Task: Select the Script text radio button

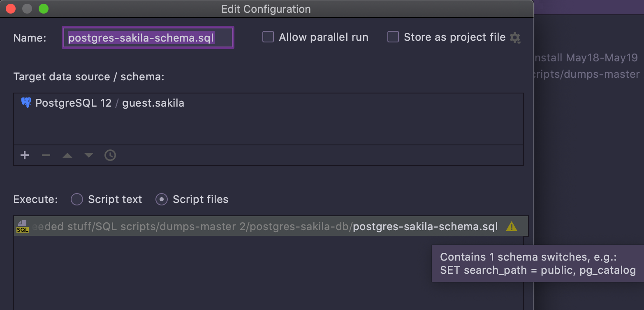Action: tap(77, 199)
